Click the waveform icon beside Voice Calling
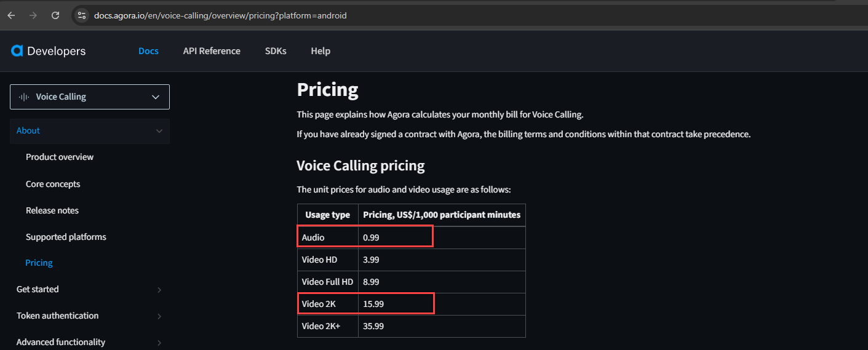 point(24,97)
